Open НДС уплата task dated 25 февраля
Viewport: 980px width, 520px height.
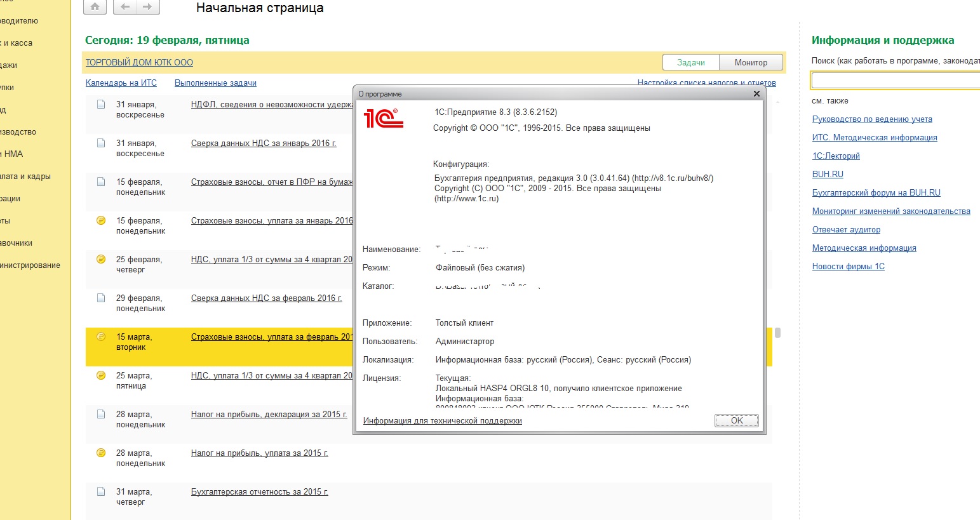[272, 259]
